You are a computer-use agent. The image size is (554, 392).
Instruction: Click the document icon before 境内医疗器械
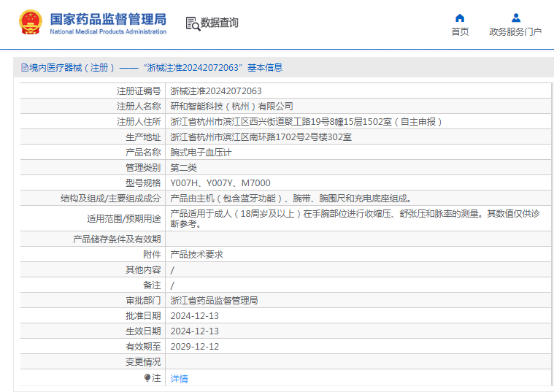click(24, 67)
